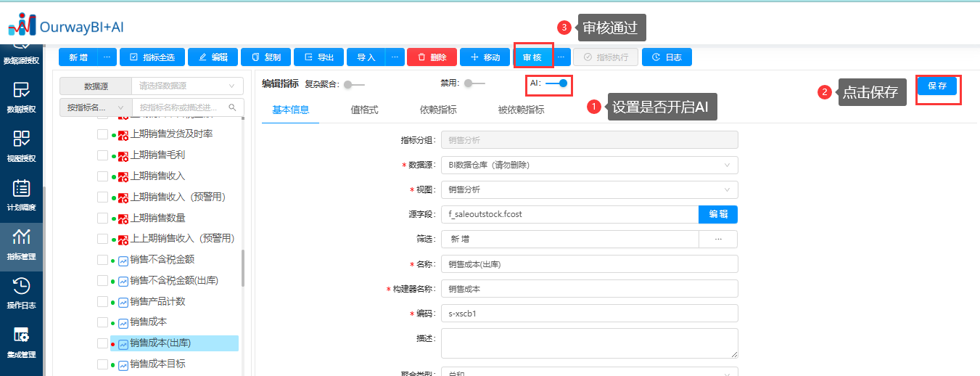Open the 请选择数据源 dropdown
980x376 pixels.
pyautogui.click(x=188, y=86)
